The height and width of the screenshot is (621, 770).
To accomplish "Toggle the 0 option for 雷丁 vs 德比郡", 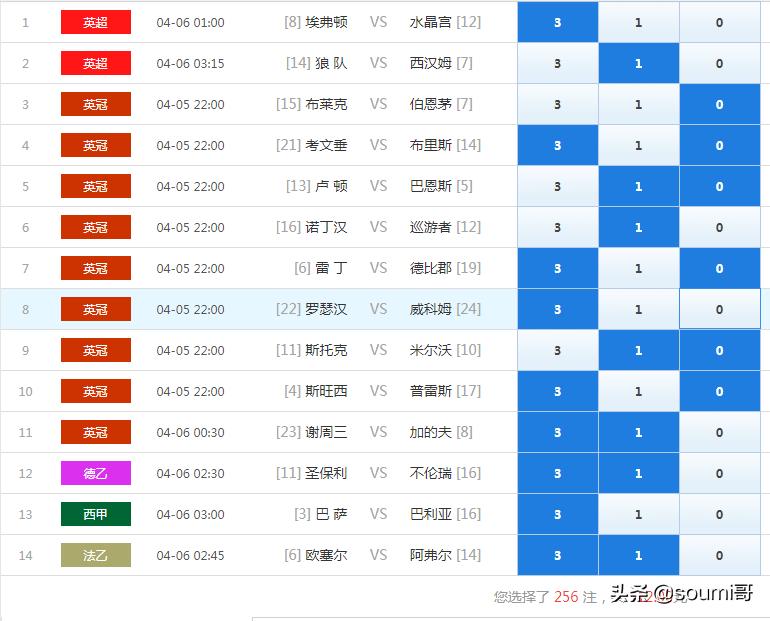I will click(720, 268).
